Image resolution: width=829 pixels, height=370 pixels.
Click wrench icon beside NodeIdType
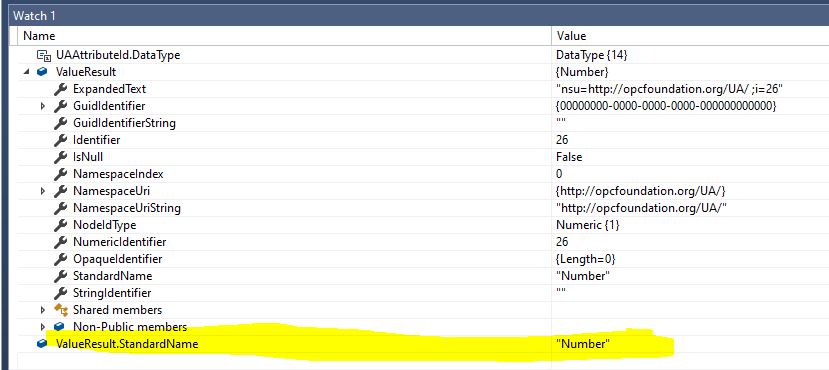click(60, 225)
